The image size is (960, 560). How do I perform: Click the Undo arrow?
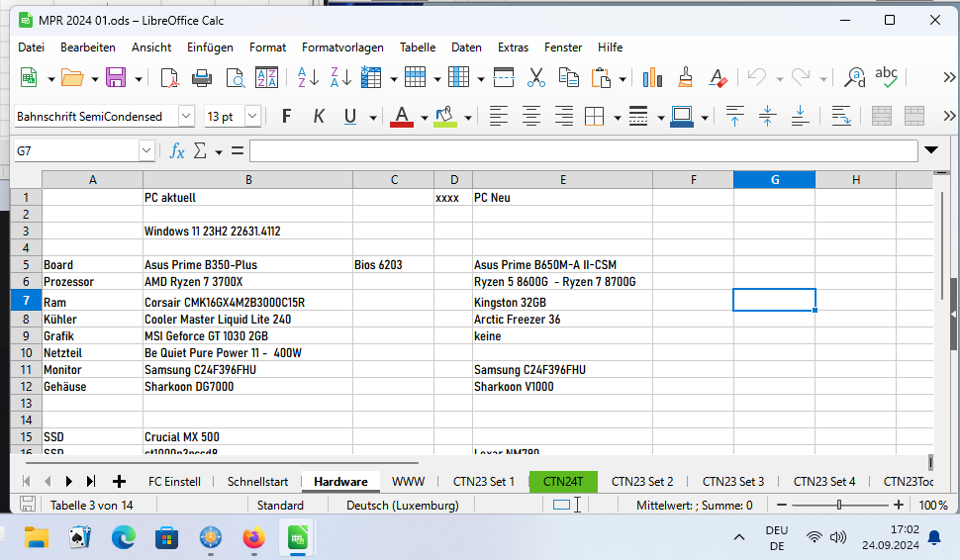click(x=757, y=78)
